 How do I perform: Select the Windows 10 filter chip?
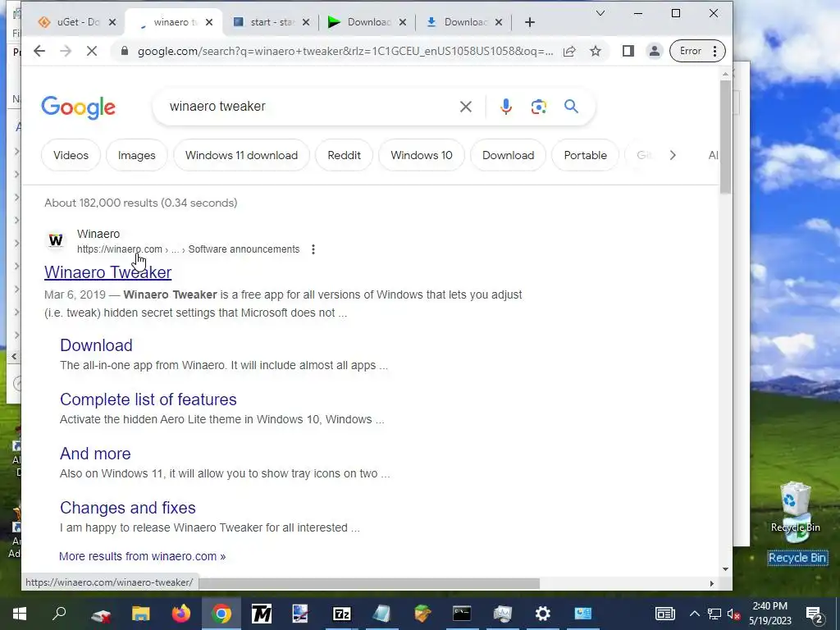pos(422,155)
